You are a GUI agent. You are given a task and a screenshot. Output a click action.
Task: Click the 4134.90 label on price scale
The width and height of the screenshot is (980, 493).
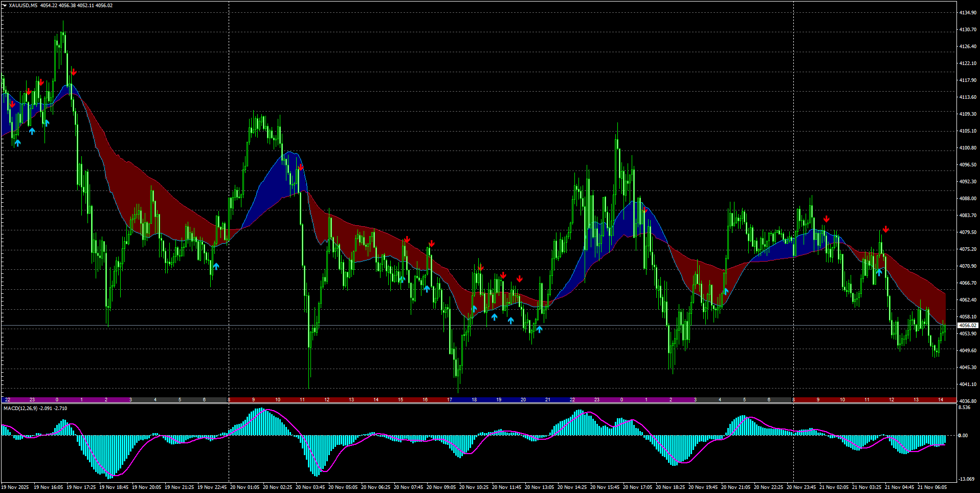[x=967, y=13]
